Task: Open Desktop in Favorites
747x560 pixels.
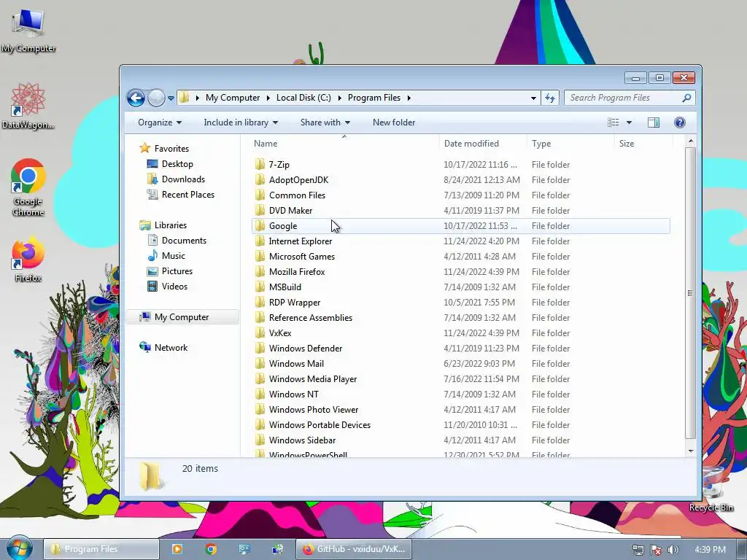Action: 177,164
